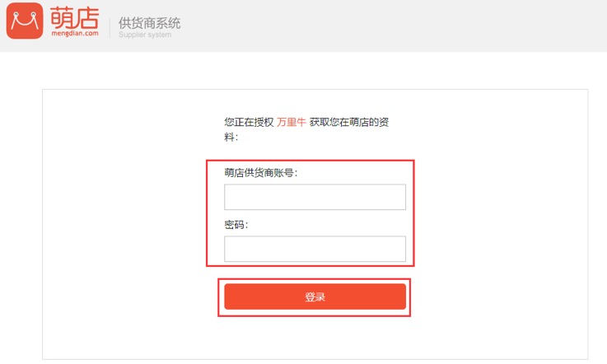Screen dimensions: 607x364
Task: Click the orange Mengdian bag logo icon
Action: (24, 21)
